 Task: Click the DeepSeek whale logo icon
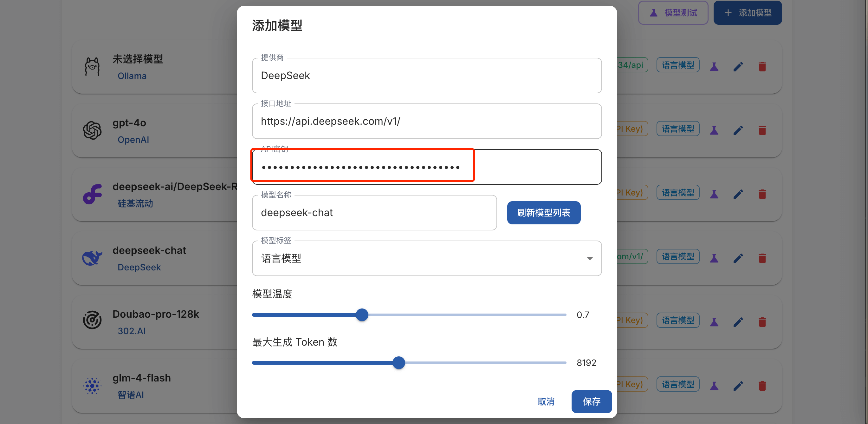pyautogui.click(x=92, y=258)
